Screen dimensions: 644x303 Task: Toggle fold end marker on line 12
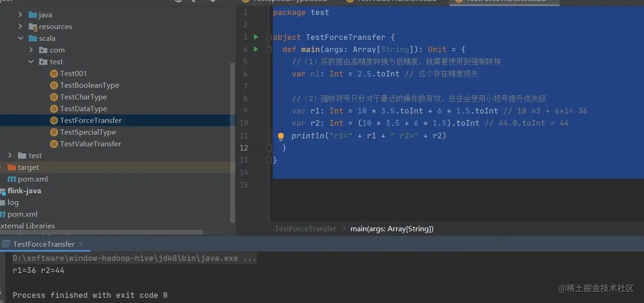[x=269, y=148]
